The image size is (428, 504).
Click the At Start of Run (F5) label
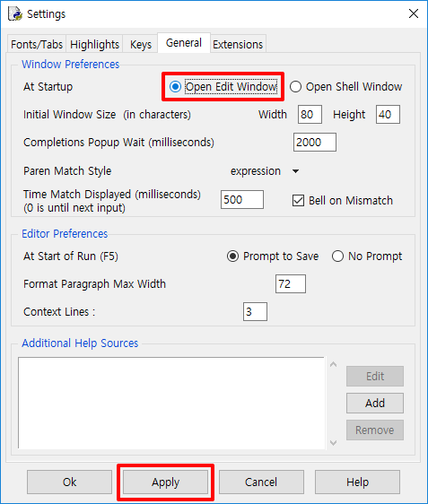[71, 256]
